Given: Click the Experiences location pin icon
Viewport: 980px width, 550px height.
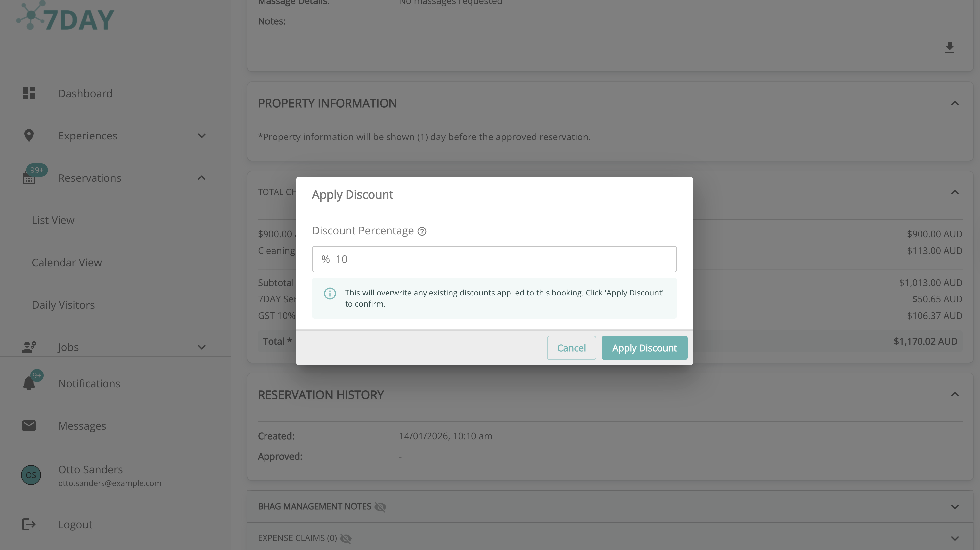Looking at the screenshot, I should (x=29, y=136).
